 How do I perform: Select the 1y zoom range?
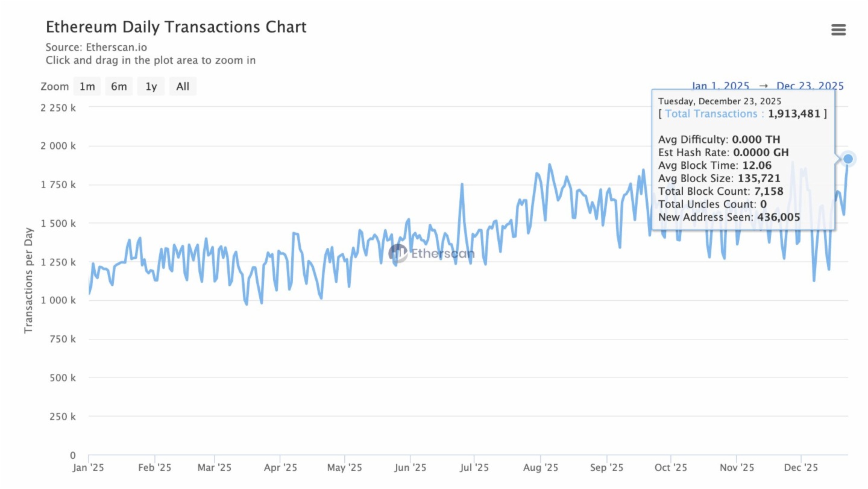pos(151,86)
